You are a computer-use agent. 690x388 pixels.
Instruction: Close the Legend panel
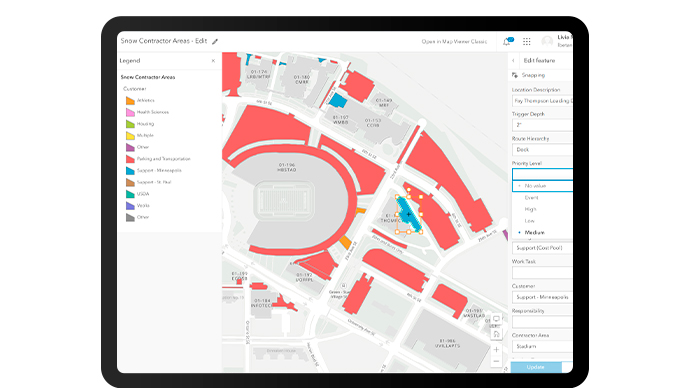tap(213, 61)
